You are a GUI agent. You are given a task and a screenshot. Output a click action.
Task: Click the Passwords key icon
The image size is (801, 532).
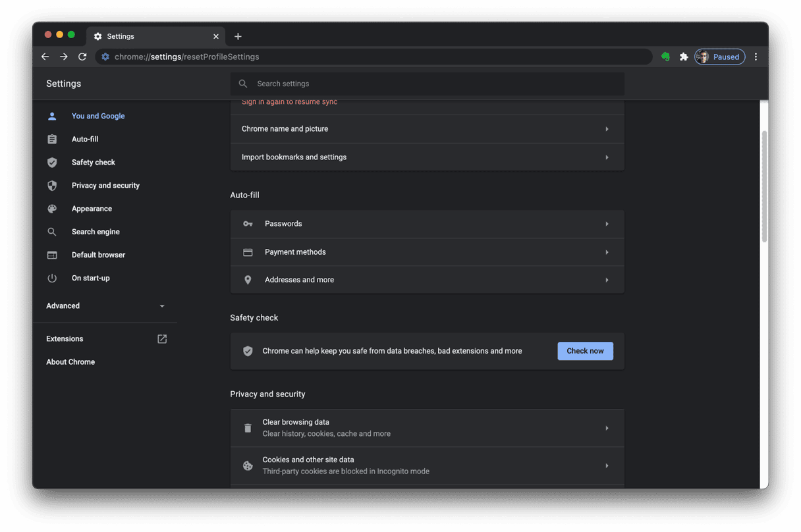point(248,224)
